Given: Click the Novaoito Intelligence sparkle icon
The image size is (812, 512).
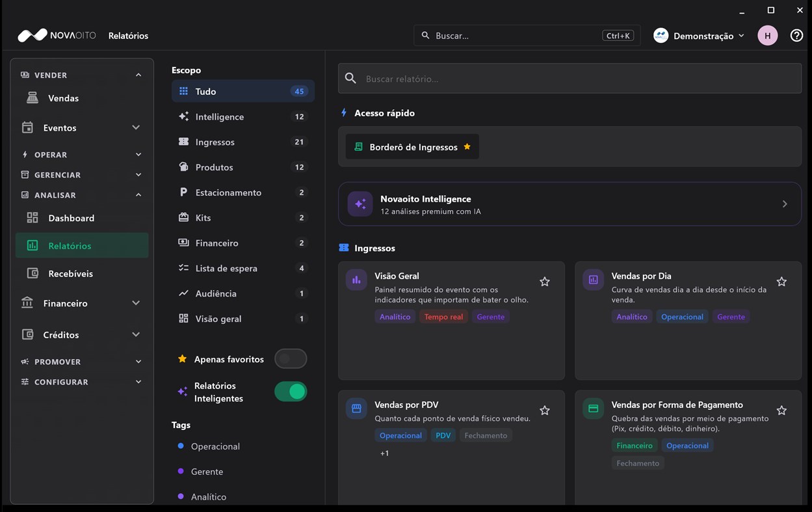Looking at the screenshot, I should coord(360,204).
